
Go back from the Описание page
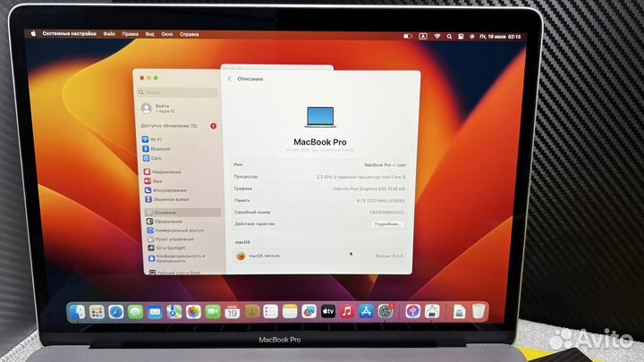click(x=230, y=79)
